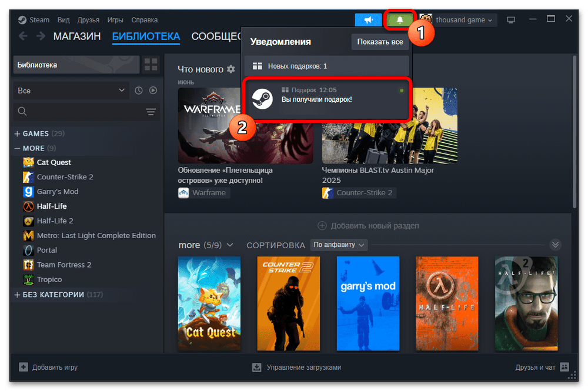Open the По алфавиту sort dropdown
Image resolution: width=588 pixels, height=391 pixels.
coord(339,245)
